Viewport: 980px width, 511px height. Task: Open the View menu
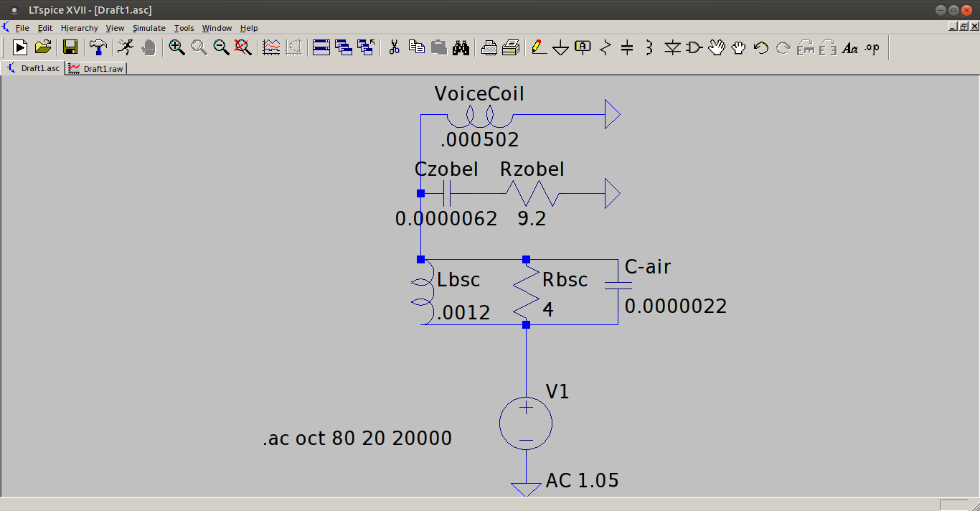coord(115,28)
